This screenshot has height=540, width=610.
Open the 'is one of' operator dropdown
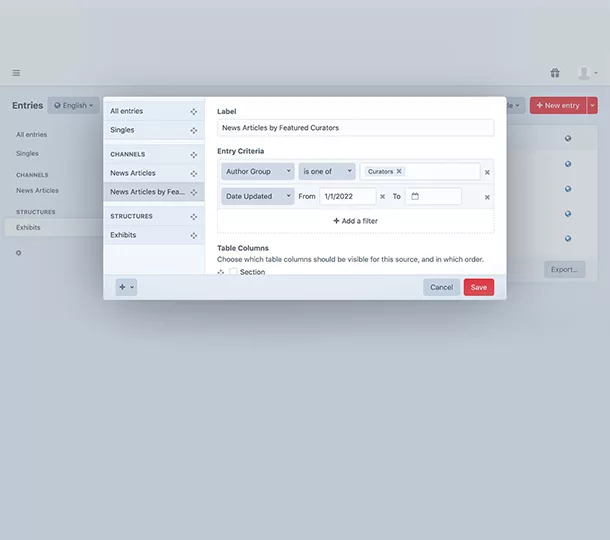coord(327,172)
